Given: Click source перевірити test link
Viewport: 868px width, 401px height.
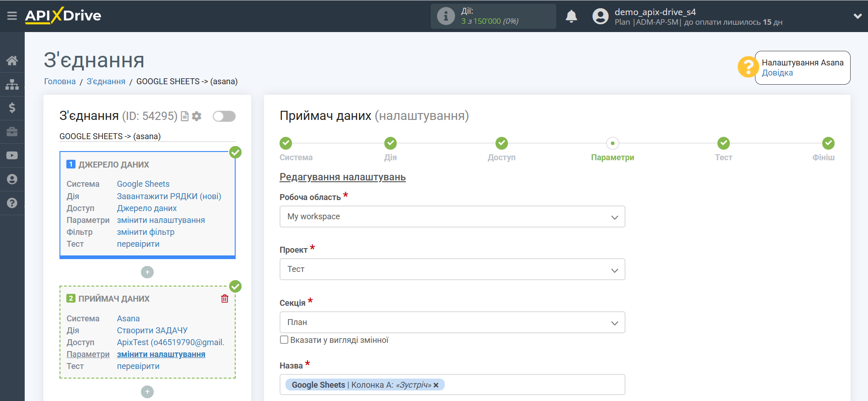Looking at the screenshot, I should [x=138, y=244].
